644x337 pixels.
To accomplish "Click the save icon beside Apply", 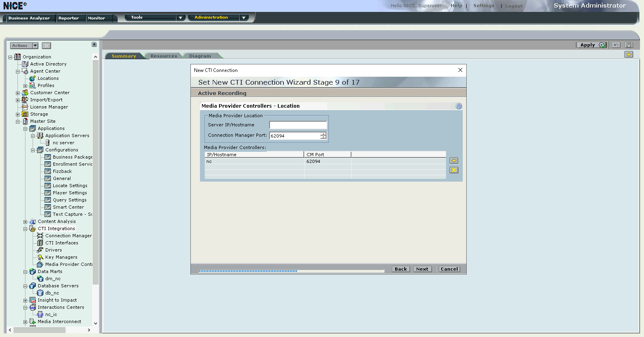I will [x=628, y=45].
